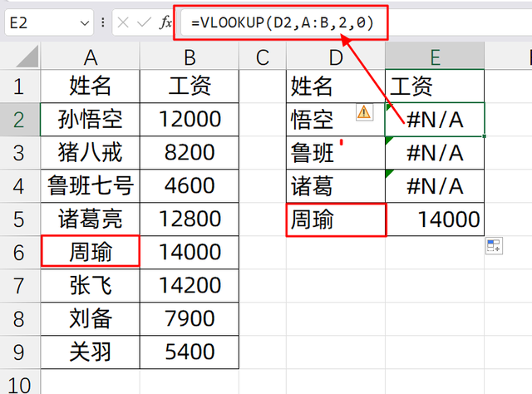Select cell A6 containing 周瑜

coord(91,251)
